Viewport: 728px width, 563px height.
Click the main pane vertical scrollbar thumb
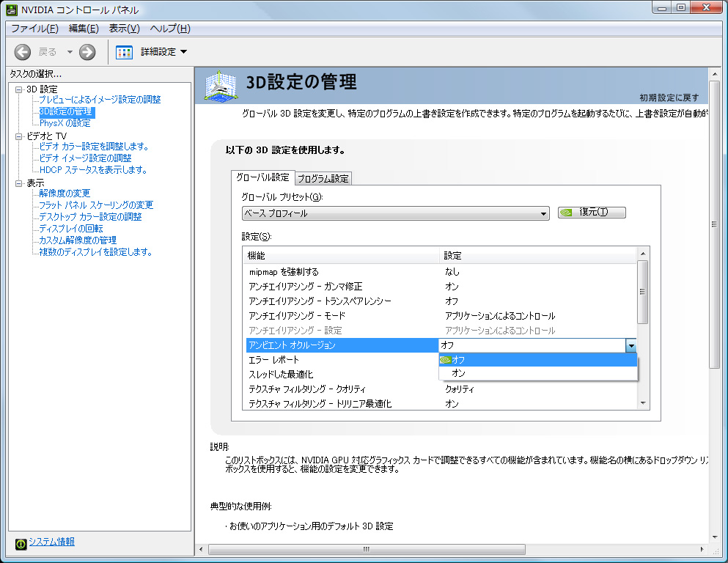click(715, 224)
